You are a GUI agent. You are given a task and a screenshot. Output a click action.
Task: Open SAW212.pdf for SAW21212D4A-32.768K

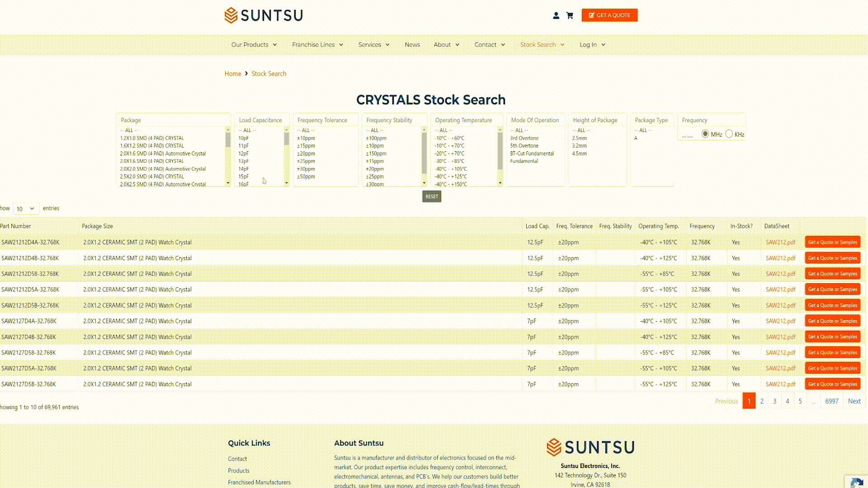(781, 243)
